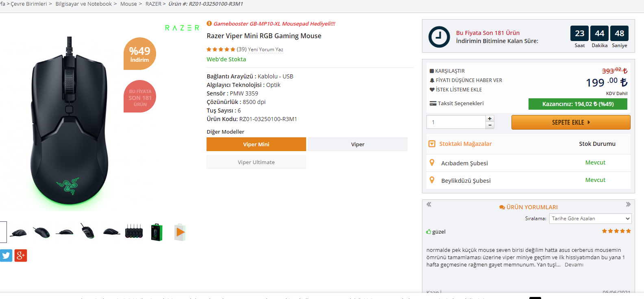The height and width of the screenshot is (299, 644).
Task: Select the Viper model
Action: [x=358, y=144]
